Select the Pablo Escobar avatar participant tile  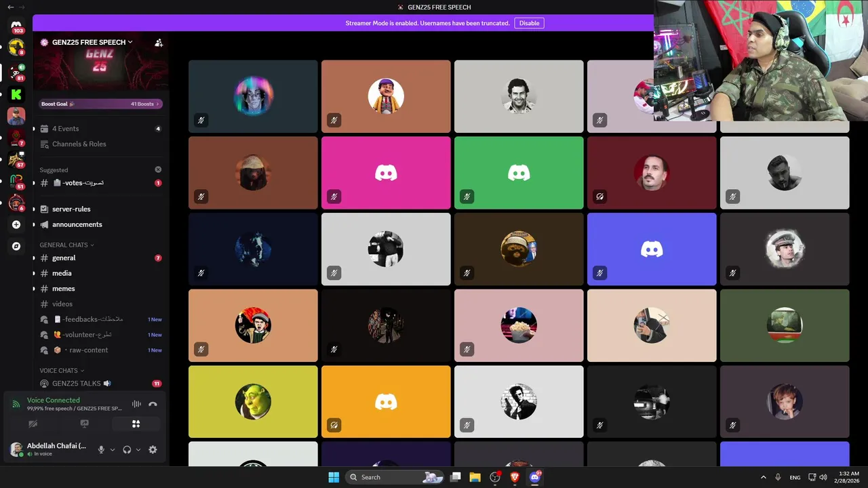[x=519, y=96]
